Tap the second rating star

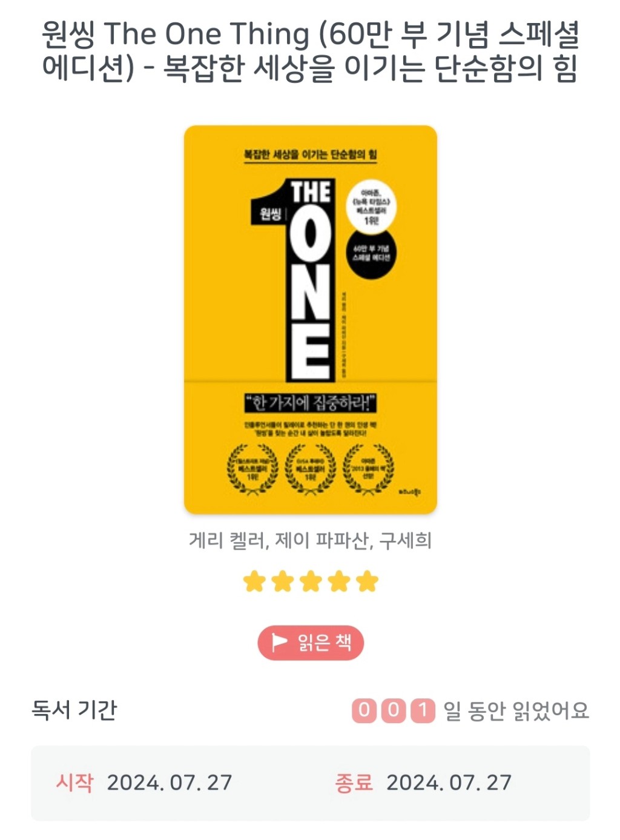click(x=283, y=581)
